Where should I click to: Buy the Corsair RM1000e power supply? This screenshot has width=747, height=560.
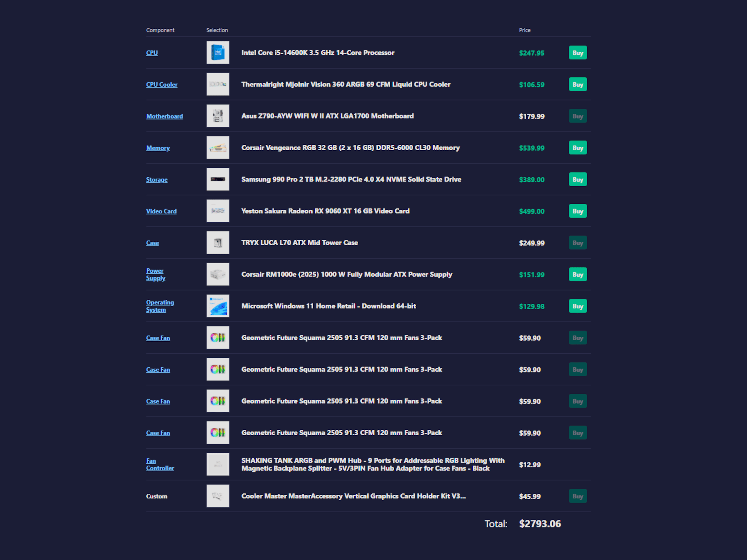[578, 275]
